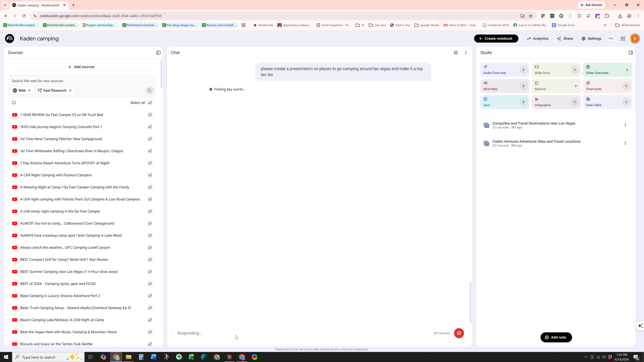Image resolution: width=644 pixels, height=362 pixels.
Task: Open Analytics for the notebook
Action: (538, 39)
